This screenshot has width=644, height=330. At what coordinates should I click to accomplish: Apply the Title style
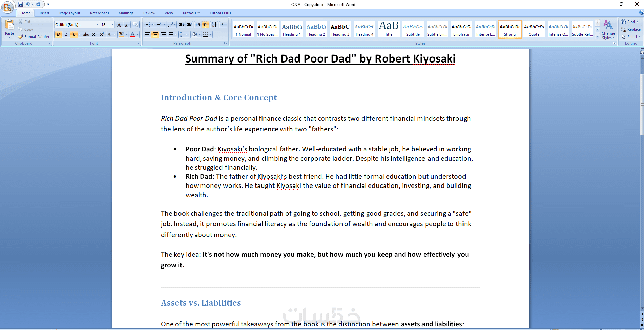point(389,29)
